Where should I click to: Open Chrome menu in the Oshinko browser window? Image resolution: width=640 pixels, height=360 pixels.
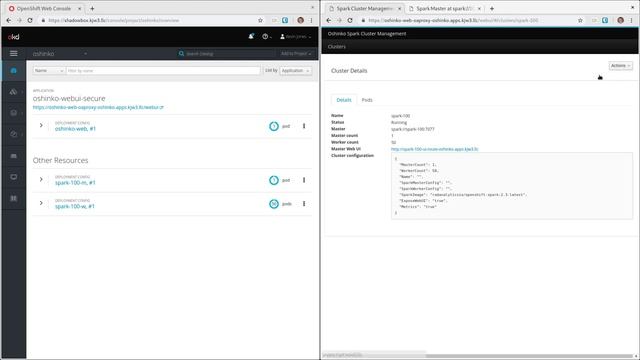pos(631,20)
